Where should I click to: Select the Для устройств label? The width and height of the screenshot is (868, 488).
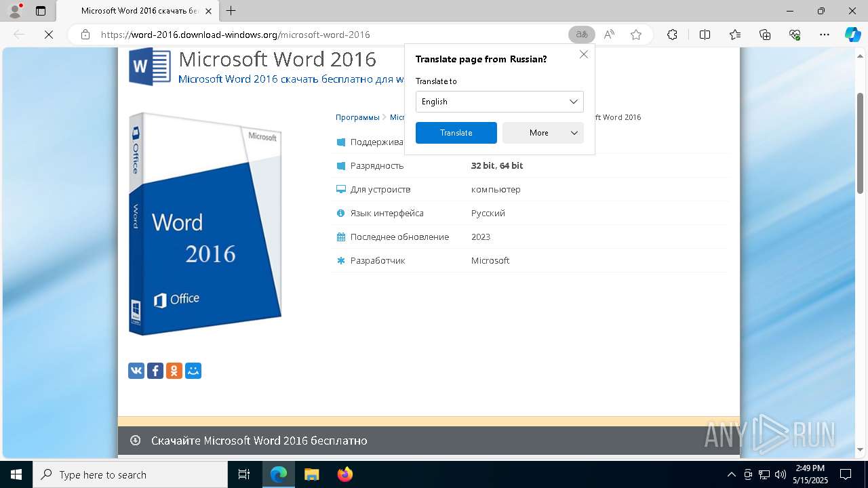click(380, 189)
